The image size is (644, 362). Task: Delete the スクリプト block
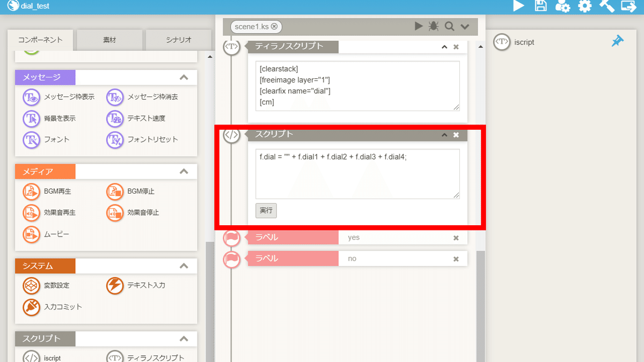(456, 135)
